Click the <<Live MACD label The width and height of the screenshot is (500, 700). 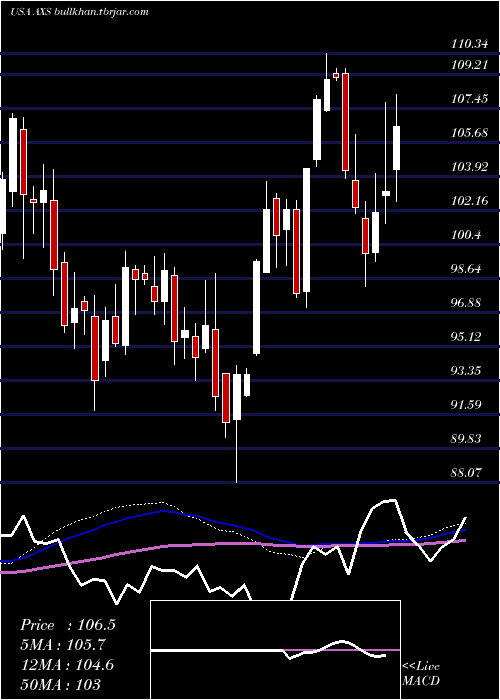coord(421,673)
